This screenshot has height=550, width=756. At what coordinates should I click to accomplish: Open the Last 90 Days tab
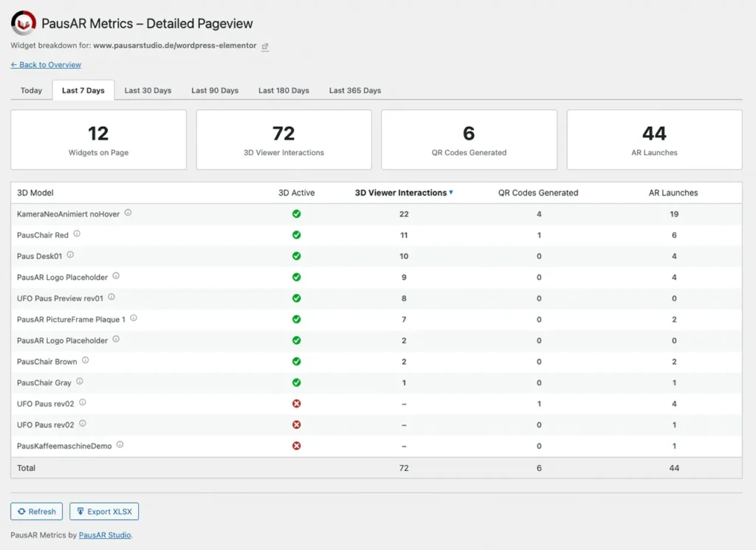coord(215,91)
